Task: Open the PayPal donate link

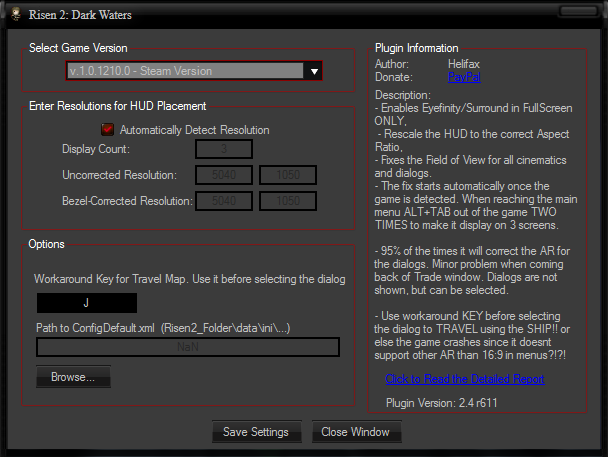Action: click(464, 77)
